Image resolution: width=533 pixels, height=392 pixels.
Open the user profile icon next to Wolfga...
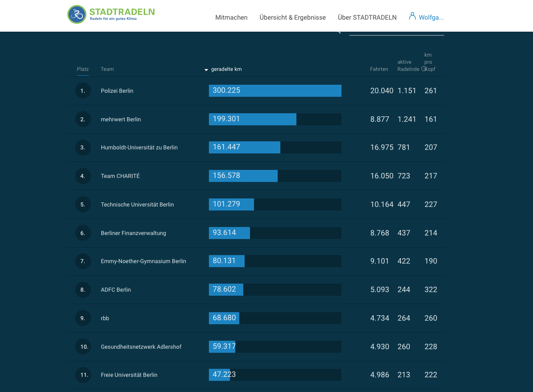coord(412,16)
